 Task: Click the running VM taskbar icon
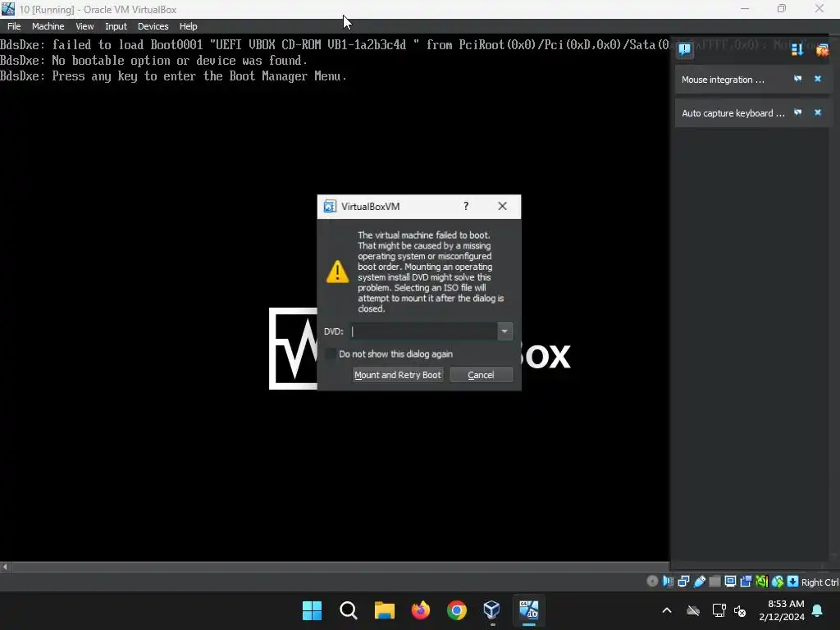[x=529, y=610]
